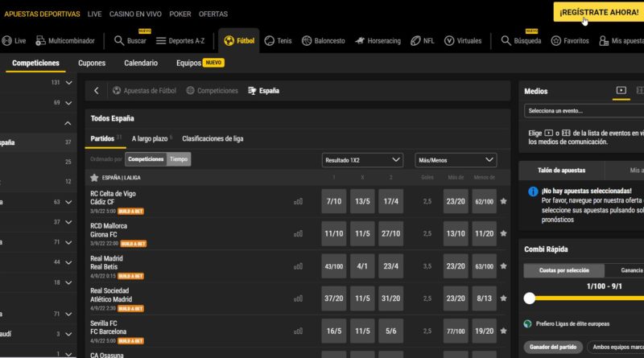This screenshot has height=358, width=644.
Task: Open A largo plazo tab
Action: [150, 138]
